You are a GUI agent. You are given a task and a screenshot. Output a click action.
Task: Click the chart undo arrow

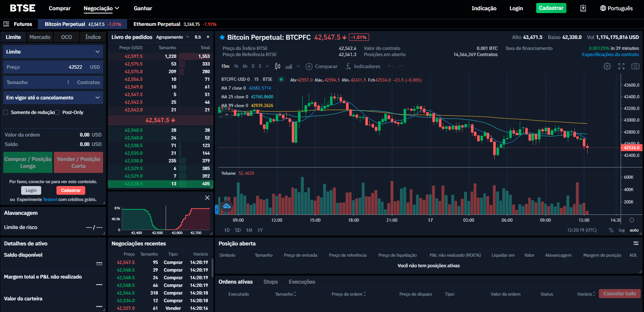[390, 66]
